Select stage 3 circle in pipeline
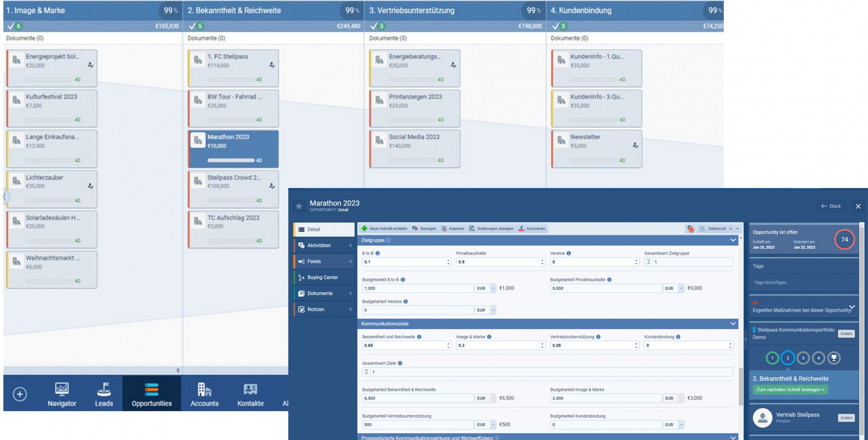Viewport: 868px width, 440px height. click(803, 358)
